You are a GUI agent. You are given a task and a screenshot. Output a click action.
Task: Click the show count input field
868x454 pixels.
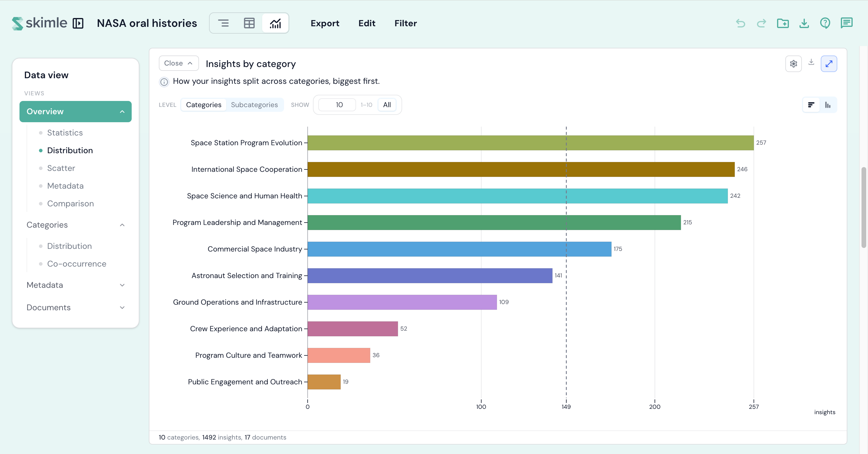point(337,105)
